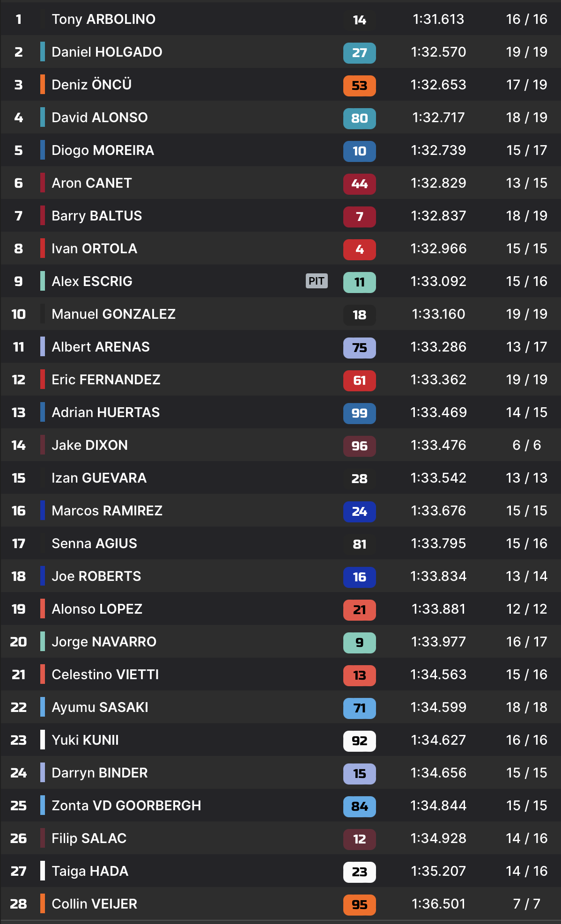561x924 pixels.
Task: Click orange number badge 95
Action: click(x=359, y=904)
